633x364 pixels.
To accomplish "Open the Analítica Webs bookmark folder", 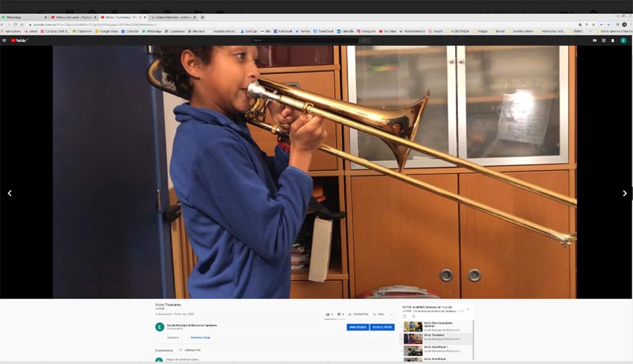I will tap(521, 31).
